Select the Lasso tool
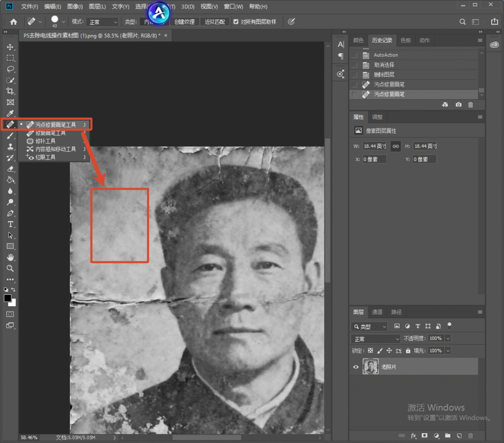The width and height of the screenshot is (504, 443). pyautogui.click(x=10, y=69)
